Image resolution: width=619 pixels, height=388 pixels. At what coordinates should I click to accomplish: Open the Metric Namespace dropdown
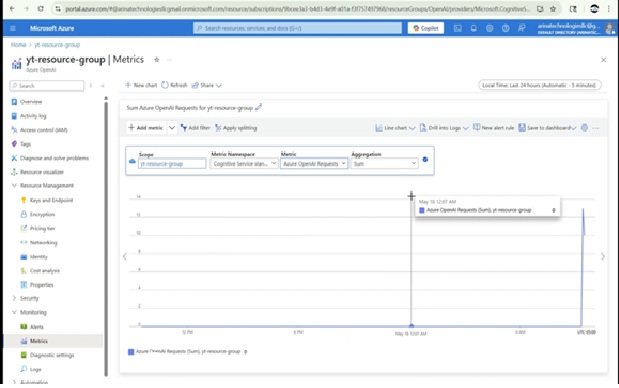[x=244, y=163]
